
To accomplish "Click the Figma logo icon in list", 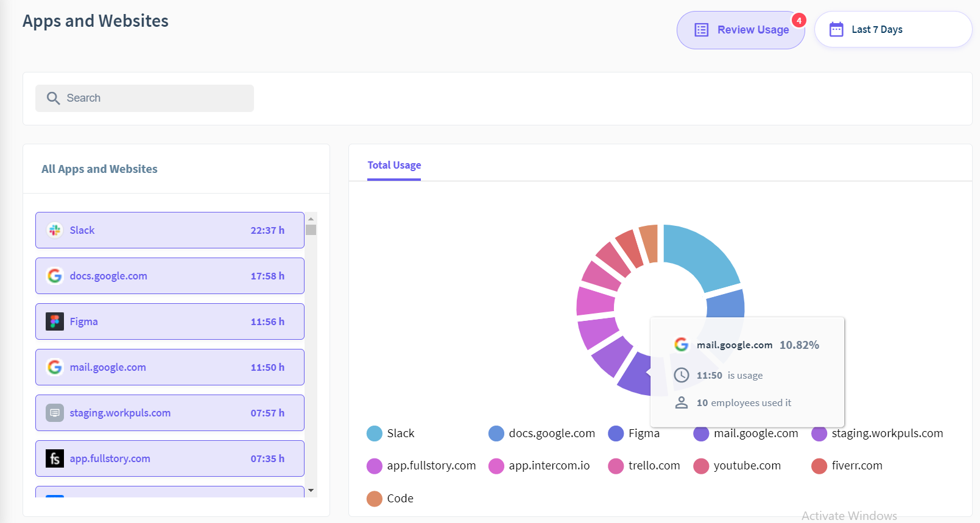I will pos(55,321).
